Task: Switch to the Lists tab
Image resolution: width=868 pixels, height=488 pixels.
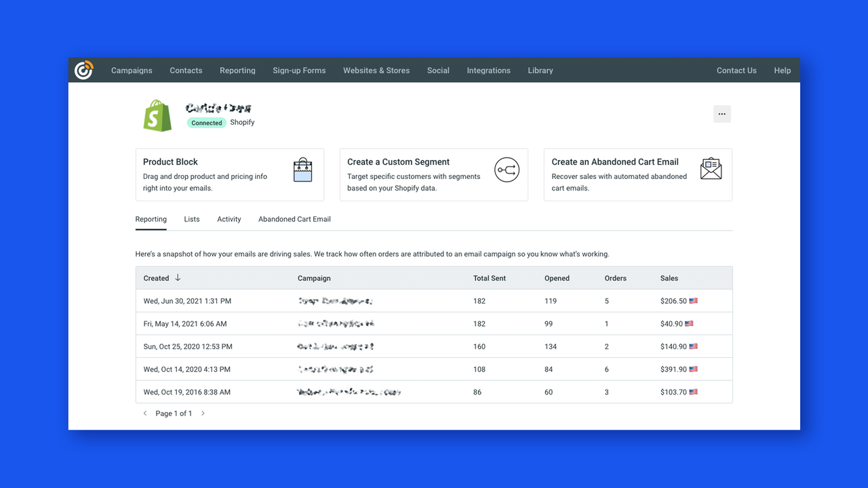Action: (x=191, y=219)
